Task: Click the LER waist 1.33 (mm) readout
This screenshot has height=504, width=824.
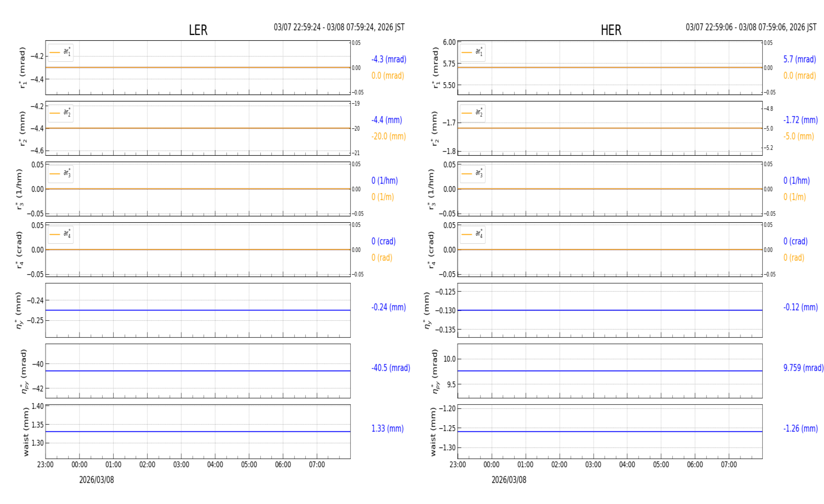Action: 387,429
